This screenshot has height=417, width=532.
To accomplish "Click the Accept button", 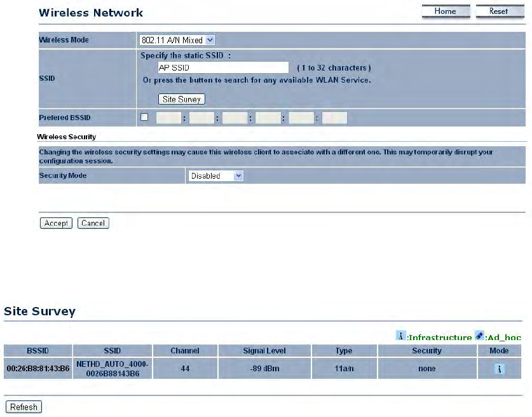I will pos(56,223).
